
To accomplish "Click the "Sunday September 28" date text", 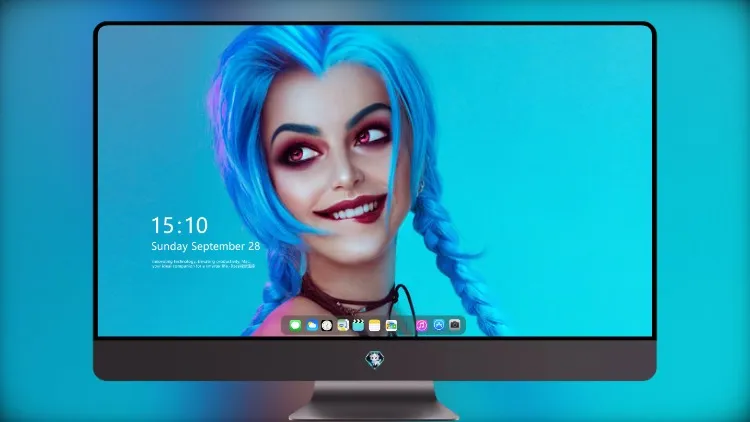I will 206,246.
